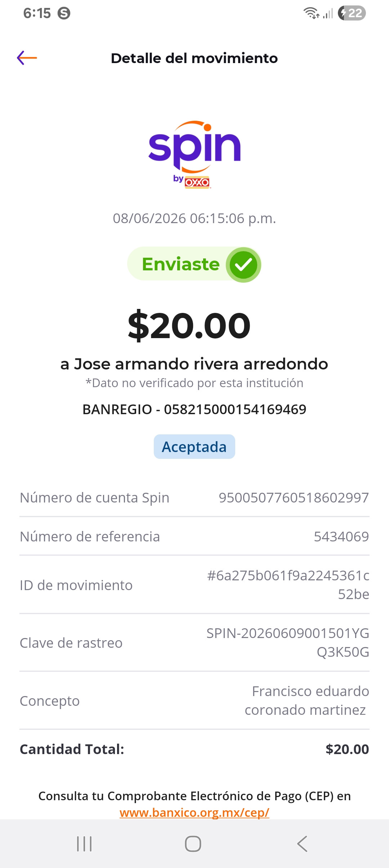This screenshot has width=389, height=868.
Task: Tap the battery indicator in status bar
Action: click(x=352, y=13)
